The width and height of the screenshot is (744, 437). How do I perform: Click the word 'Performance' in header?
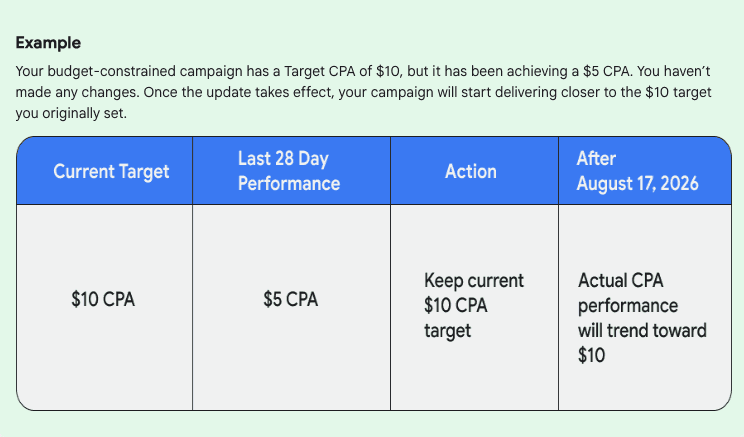[x=289, y=184]
